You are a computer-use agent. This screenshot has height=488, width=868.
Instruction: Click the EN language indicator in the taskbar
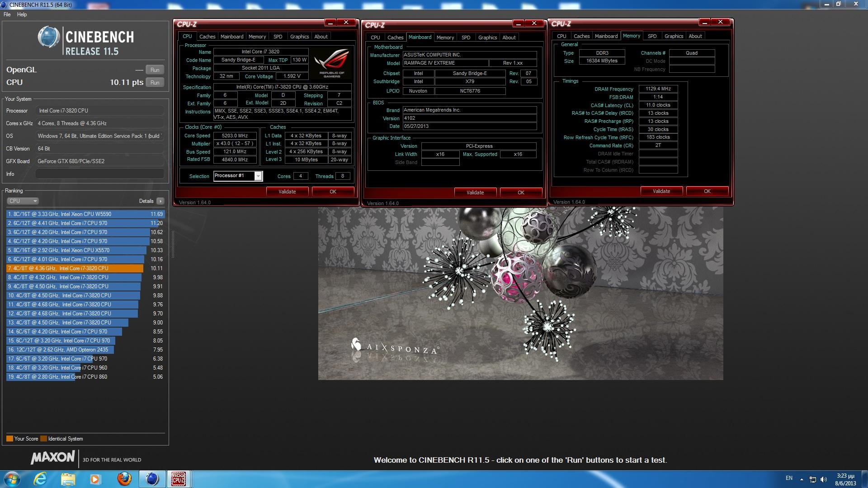click(789, 478)
